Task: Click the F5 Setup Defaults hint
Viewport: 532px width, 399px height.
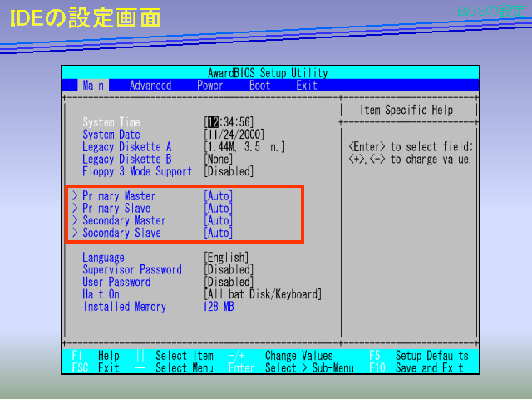Action: 419,356
